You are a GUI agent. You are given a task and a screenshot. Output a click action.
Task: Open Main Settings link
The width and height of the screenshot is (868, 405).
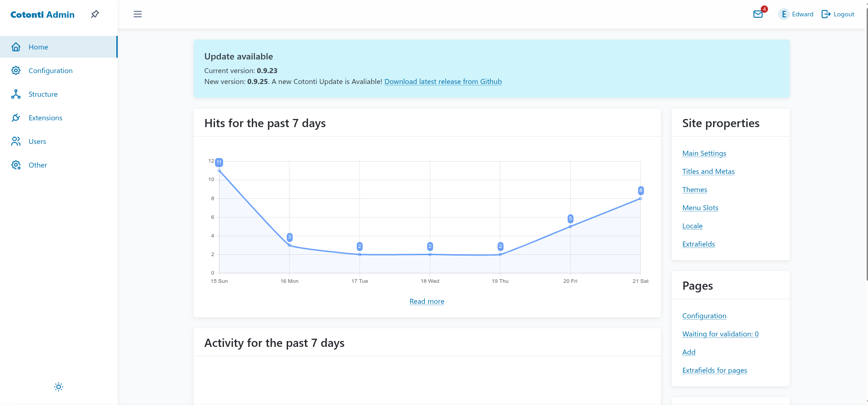click(x=704, y=153)
